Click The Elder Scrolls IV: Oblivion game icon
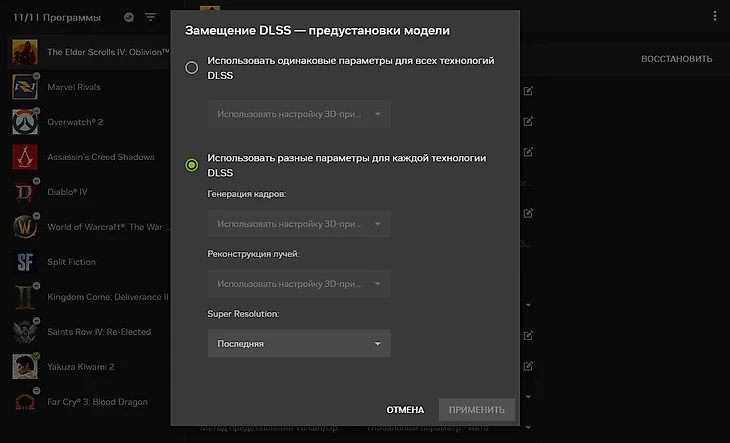The image size is (730, 443). [x=25, y=52]
